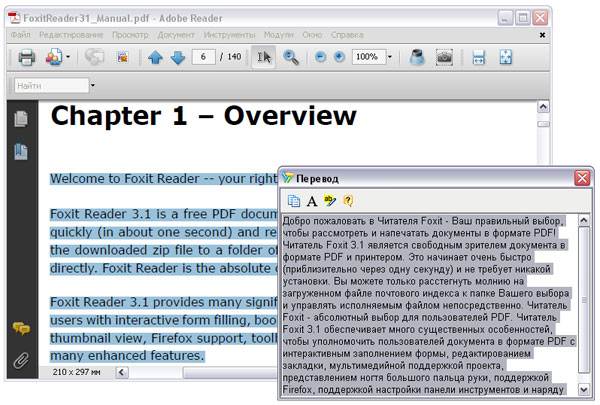Click Перевод scrollbar down arrow
Viewport: 600px width, 405px height.
coord(584,390)
